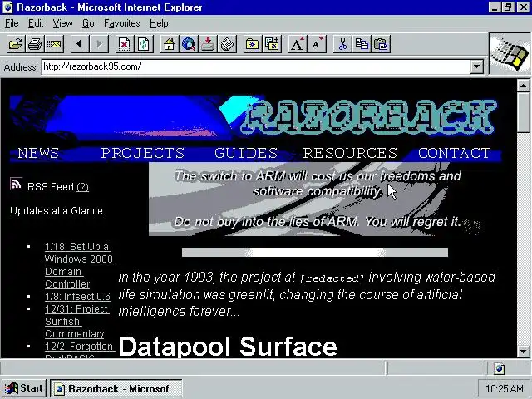This screenshot has height=399, width=532.
Task: Click the Read Newsgroups toolbar icon
Action: 208,44
